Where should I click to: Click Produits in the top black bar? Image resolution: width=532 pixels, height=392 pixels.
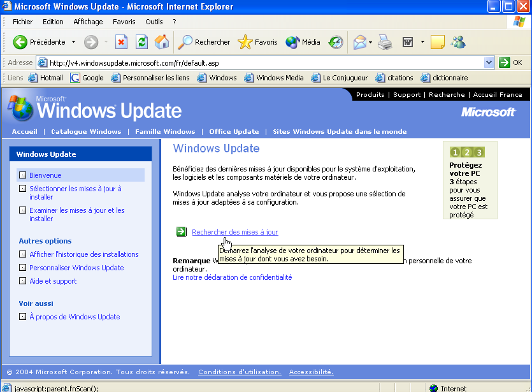[370, 95]
